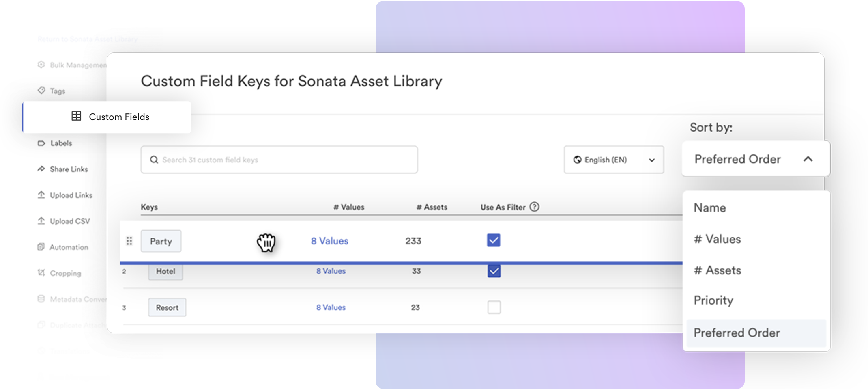Click the Cropping icon
Image resolution: width=868 pixels, height=389 pixels.
tap(41, 272)
